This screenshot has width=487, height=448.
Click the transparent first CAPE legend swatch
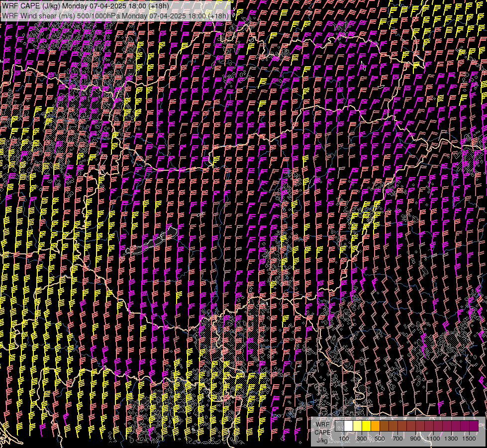pyautogui.click(x=339, y=426)
